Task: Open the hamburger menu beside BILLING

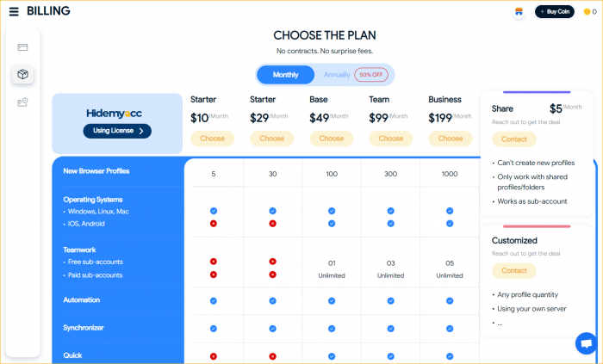Action: click(x=14, y=11)
